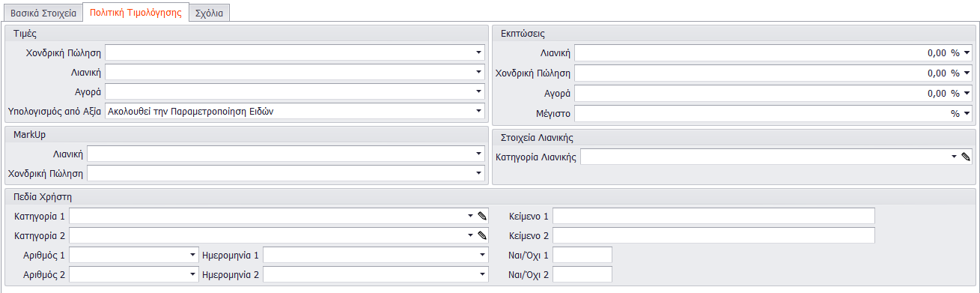The width and height of the screenshot is (980, 293).
Task: Expand the MarkUp Λιανική dropdown
Action: pyautogui.click(x=478, y=154)
